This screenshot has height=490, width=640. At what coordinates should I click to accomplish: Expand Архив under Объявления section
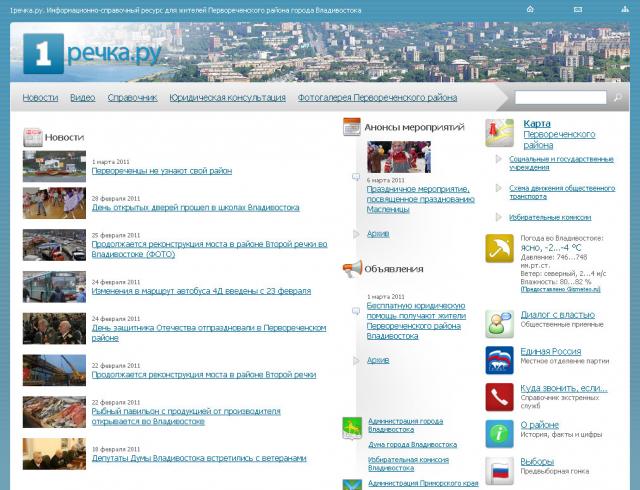[x=378, y=360]
